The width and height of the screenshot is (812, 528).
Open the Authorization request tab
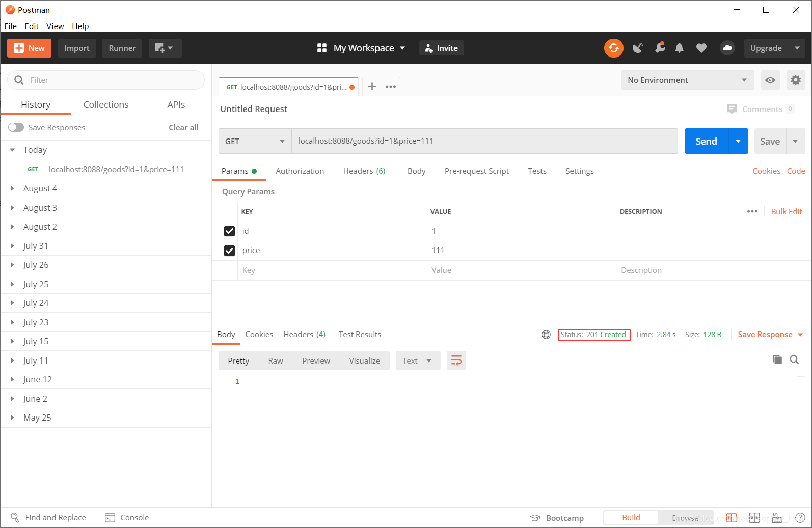[x=300, y=171]
